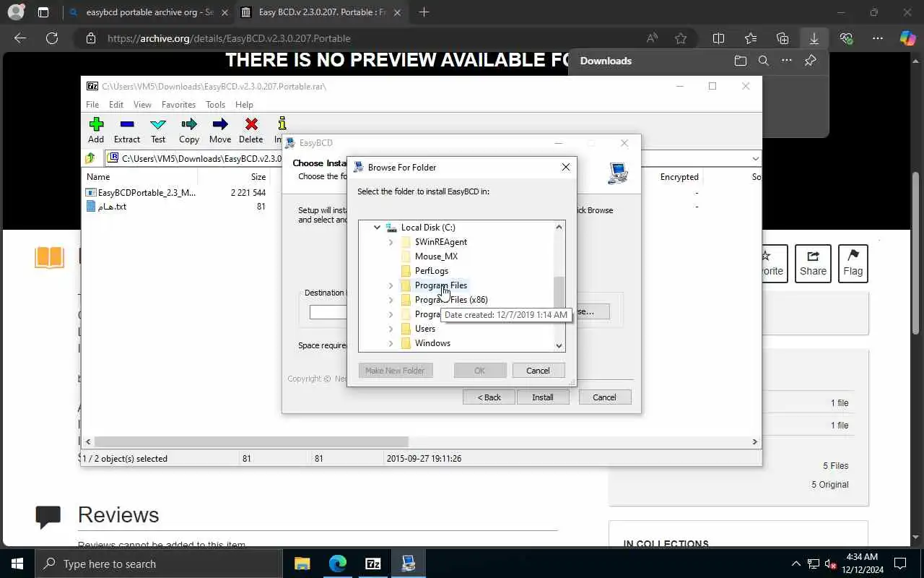Go up one level in 7-Zip

(x=90, y=158)
